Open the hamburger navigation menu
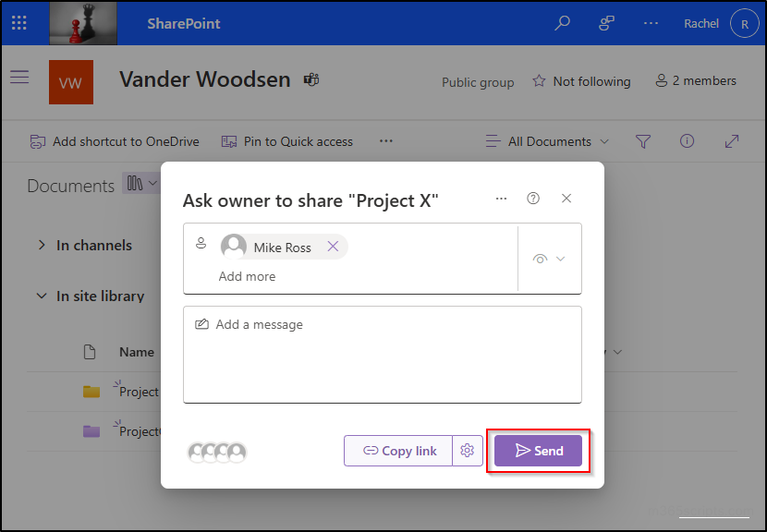Image resolution: width=767 pixels, height=532 pixels. pos(19,77)
